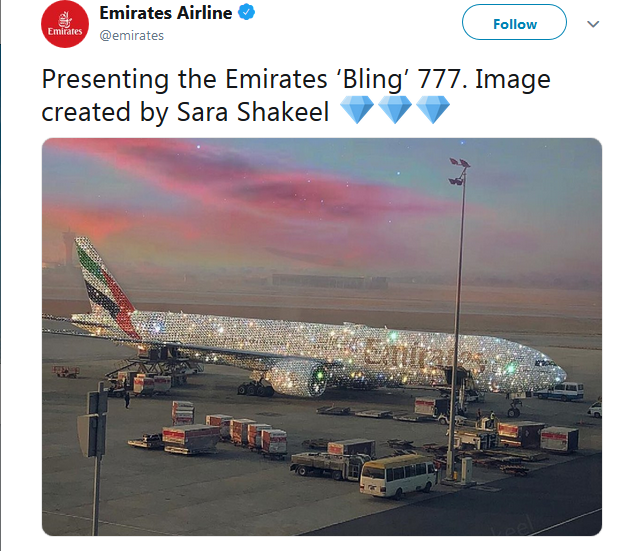Click the sparkling Emirates lettering on fuselage
The width and height of the screenshot is (639, 551).
pos(424,354)
